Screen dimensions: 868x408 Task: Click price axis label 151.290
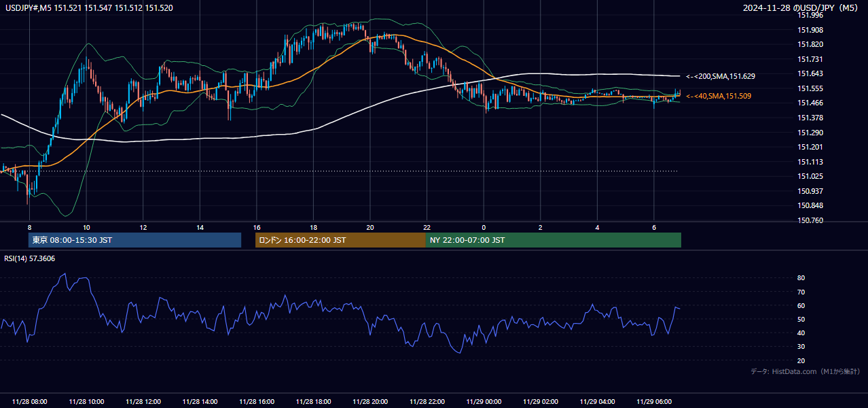pos(810,133)
